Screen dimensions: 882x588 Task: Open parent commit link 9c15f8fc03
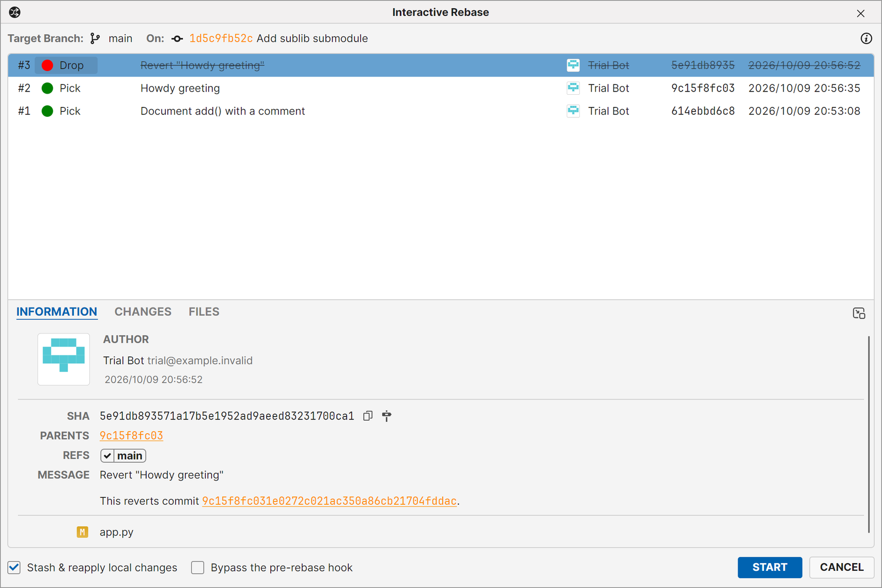(131, 436)
